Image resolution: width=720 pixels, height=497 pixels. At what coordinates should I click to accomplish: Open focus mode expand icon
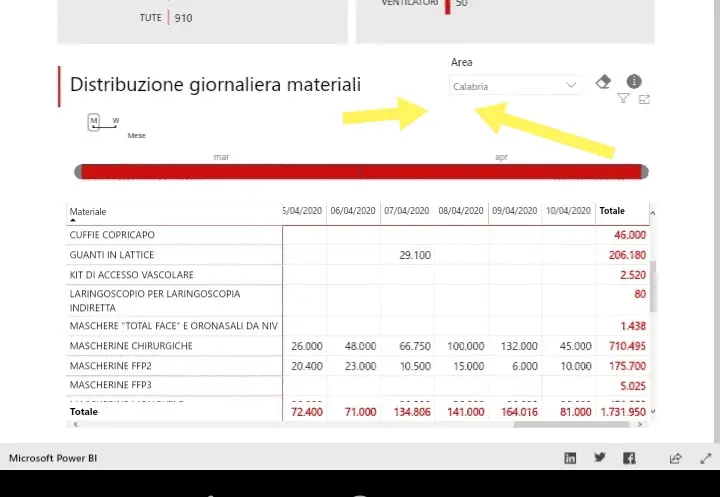644,99
